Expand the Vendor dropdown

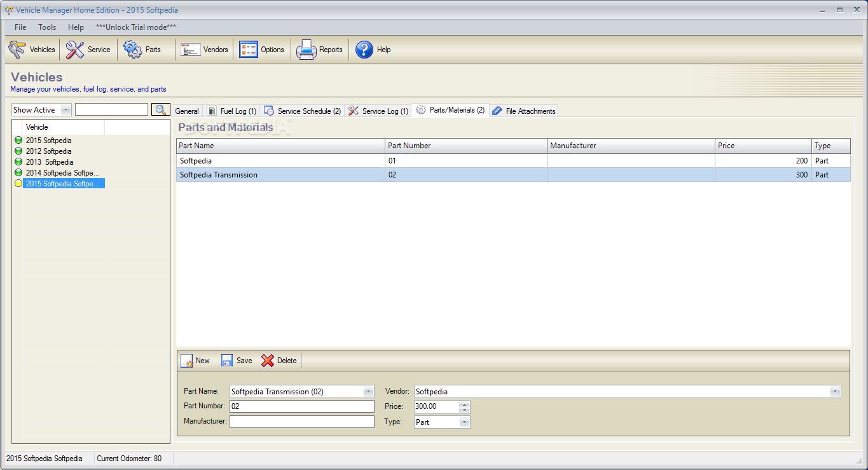(x=835, y=392)
